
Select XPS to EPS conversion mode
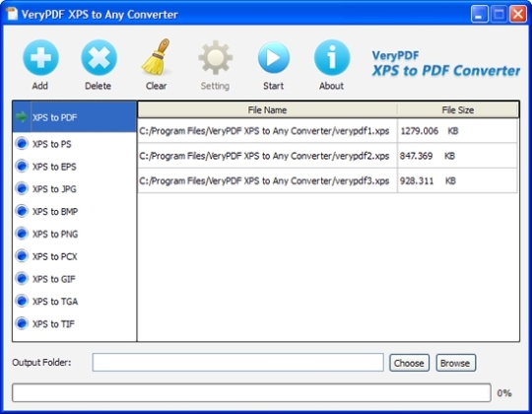(x=74, y=167)
